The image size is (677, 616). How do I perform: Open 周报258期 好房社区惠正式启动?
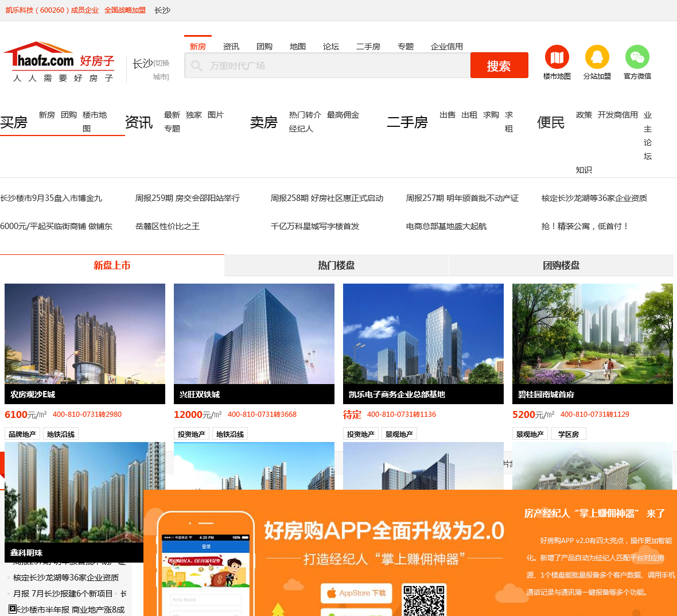tap(327, 198)
